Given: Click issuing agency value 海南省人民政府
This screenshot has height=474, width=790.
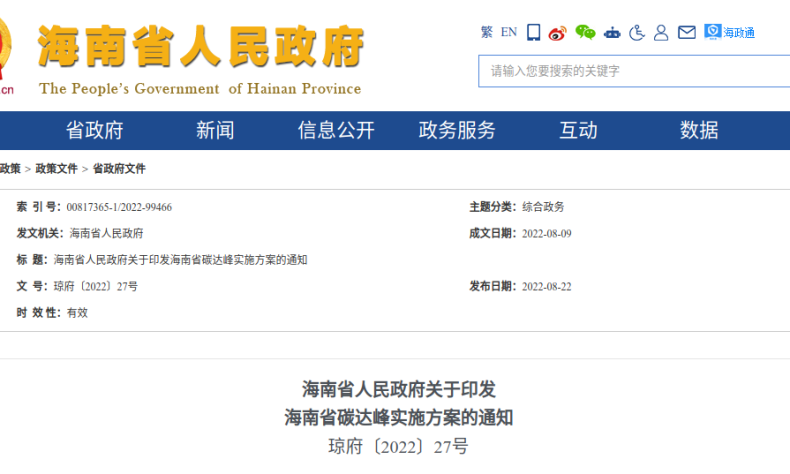Looking at the screenshot, I should (106, 233).
